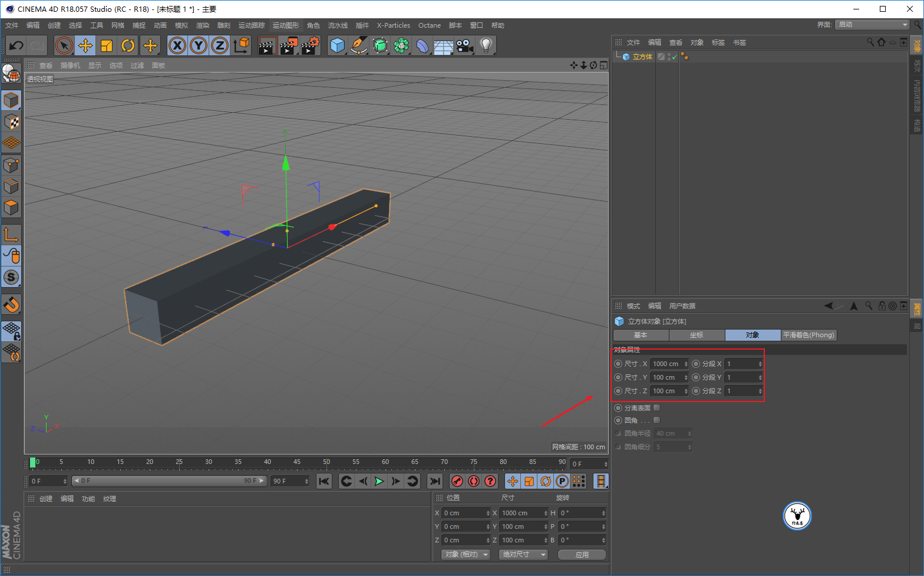Viewport: 924px width, 576px height.
Task: Add a light bulb object icon
Action: coord(486,45)
